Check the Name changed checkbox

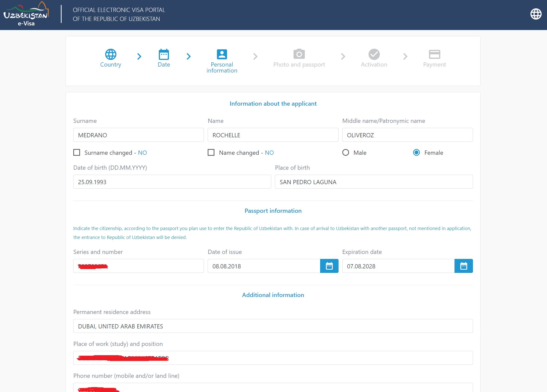[x=211, y=152]
